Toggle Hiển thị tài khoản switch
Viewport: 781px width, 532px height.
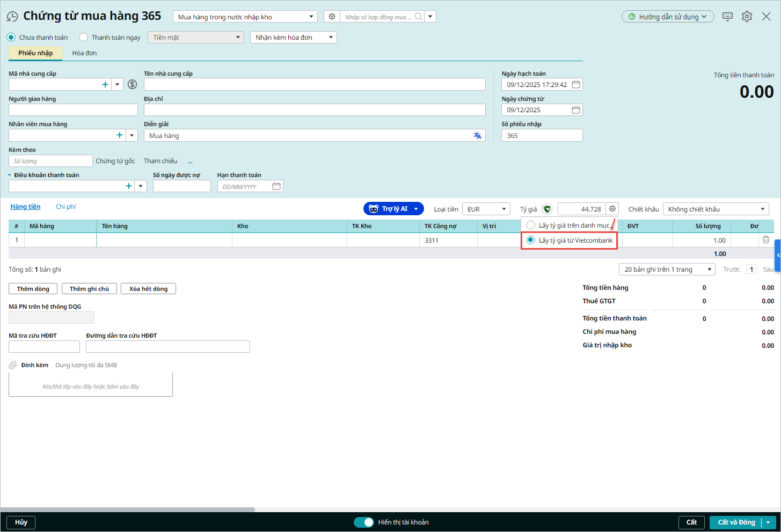(363, 522)
